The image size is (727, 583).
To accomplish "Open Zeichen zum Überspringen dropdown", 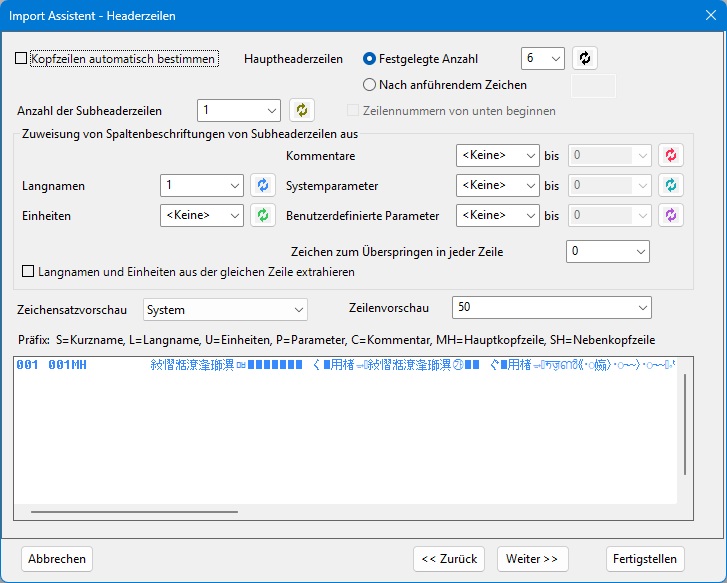I will [x=607, y=251].
